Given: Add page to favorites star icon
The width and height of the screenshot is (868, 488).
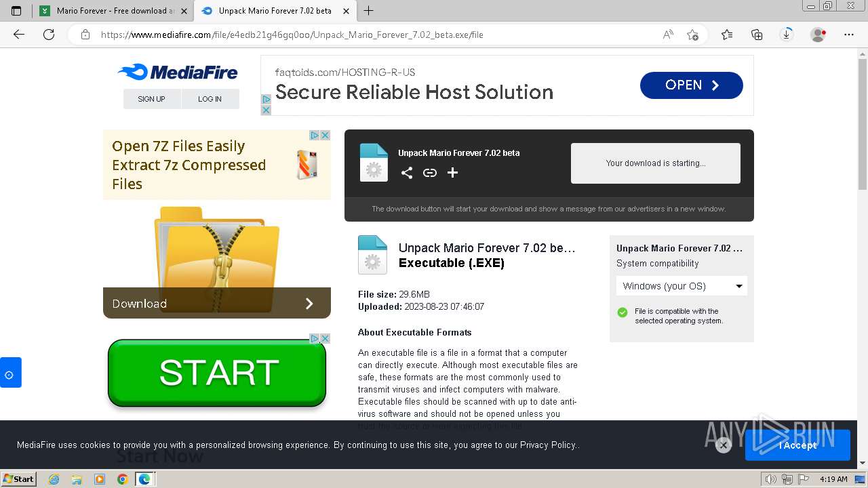Looking at the screenshot, I should click(692, 35).
